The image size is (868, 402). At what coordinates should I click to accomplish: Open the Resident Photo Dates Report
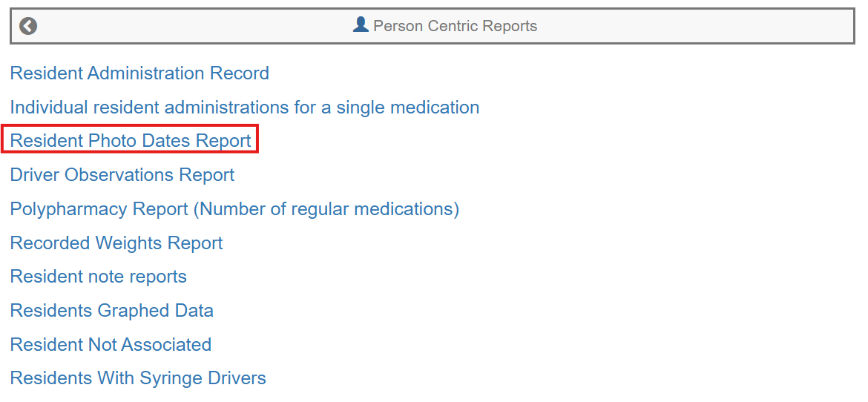click(x=131, y=141)
